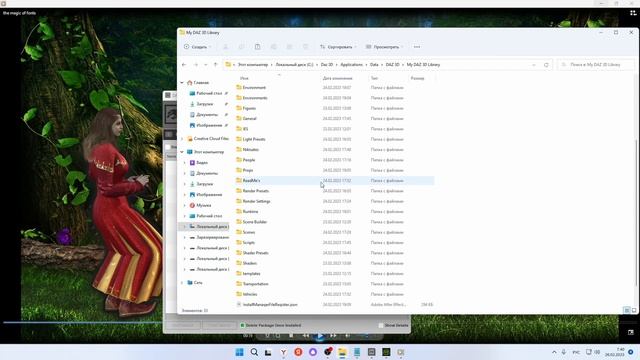Open Task View from the taskbar

(x=268, y=352)
